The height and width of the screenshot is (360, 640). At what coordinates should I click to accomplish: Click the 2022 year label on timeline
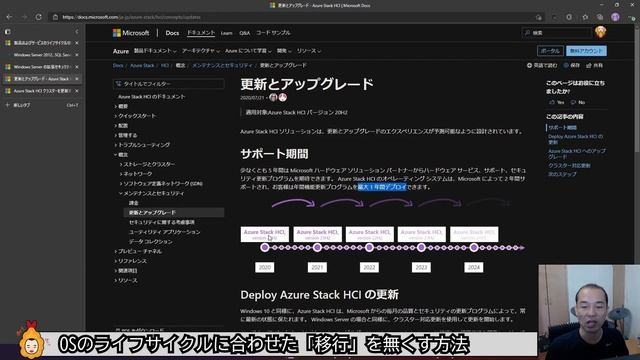369,267
